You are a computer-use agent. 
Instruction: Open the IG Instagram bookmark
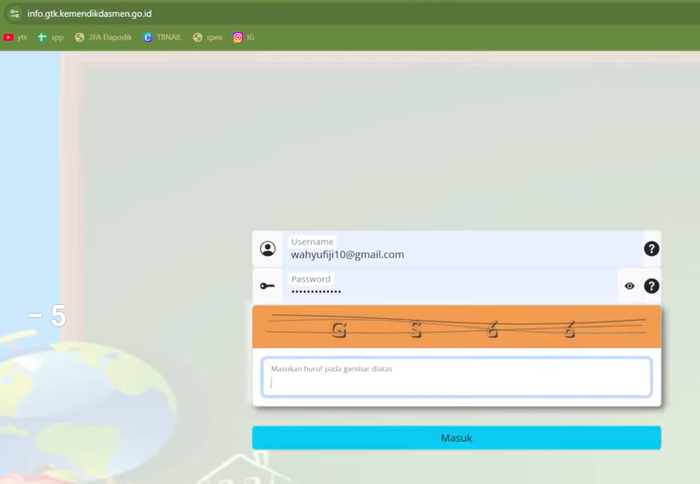(244, 37)
